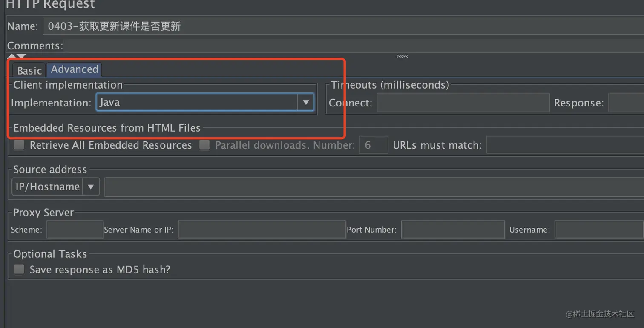
Task: Click the Optional Tasks section label
Action: (x=50, y=254)
